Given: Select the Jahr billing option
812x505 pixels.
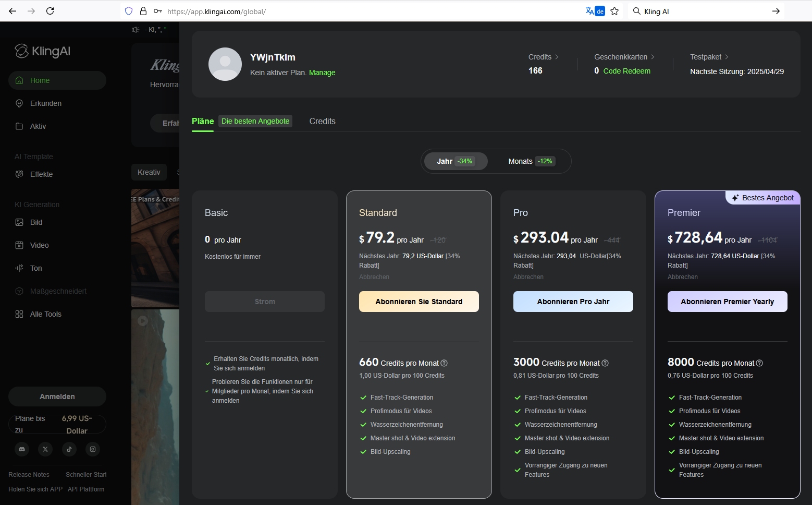Looking at the screenshot, I should [x=456, y=161].
